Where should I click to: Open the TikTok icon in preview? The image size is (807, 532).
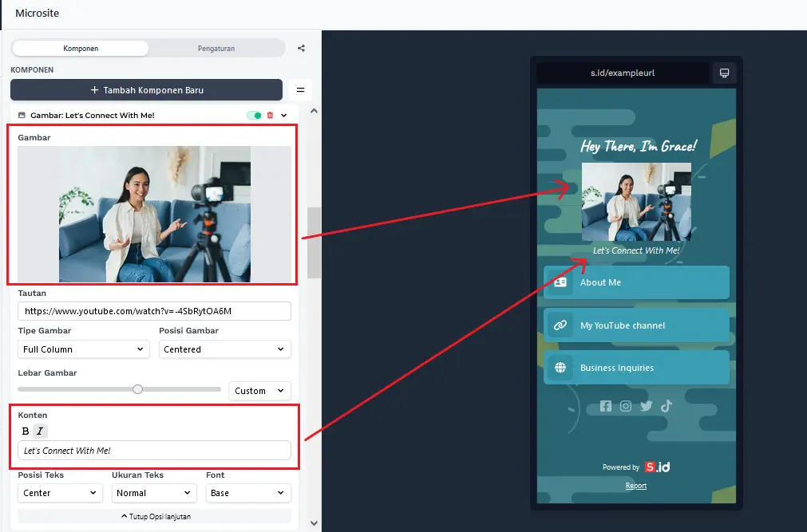tap(666, 406)
